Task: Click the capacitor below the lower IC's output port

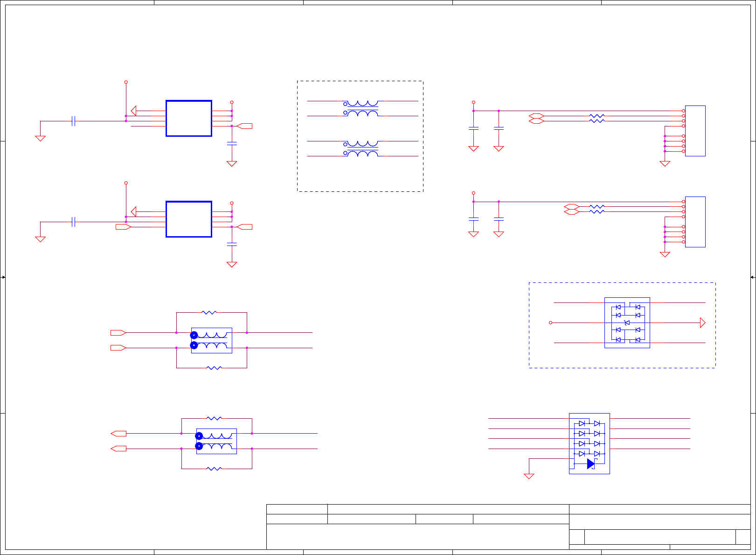Action: pyautogui.click(x=232, y=244)
